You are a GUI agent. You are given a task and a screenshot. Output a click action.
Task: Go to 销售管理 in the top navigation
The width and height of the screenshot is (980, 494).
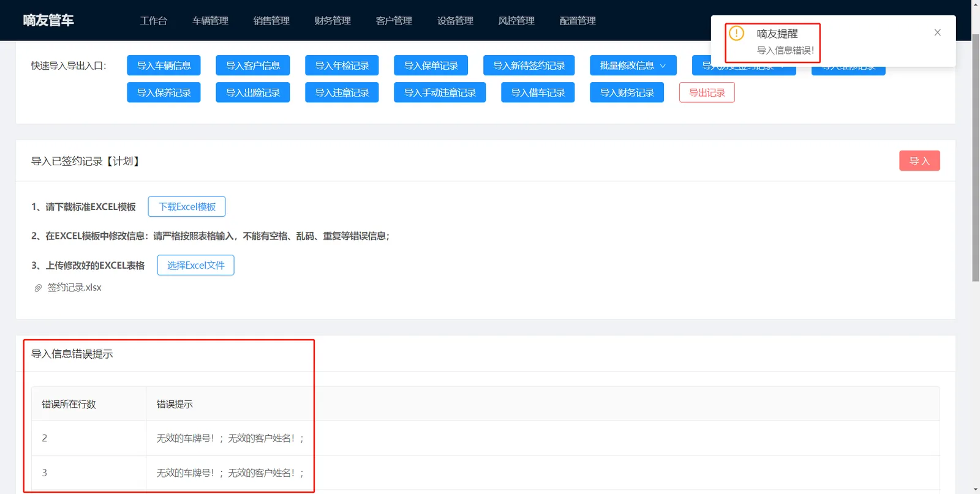271,21
